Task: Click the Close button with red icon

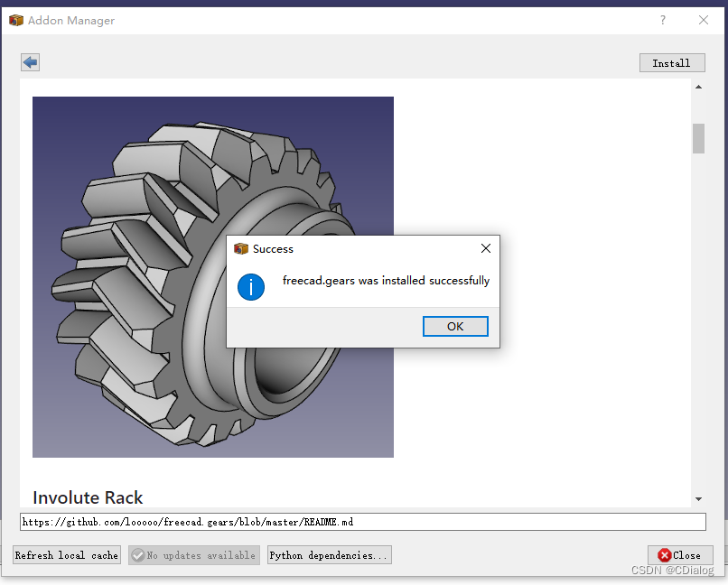Action: coord(680,555)
